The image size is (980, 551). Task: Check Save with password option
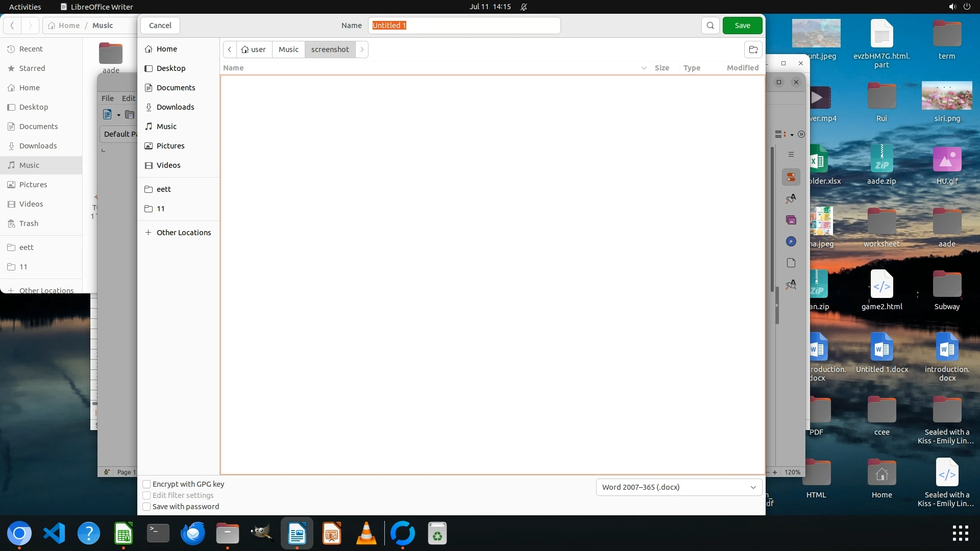click(147, 507)
